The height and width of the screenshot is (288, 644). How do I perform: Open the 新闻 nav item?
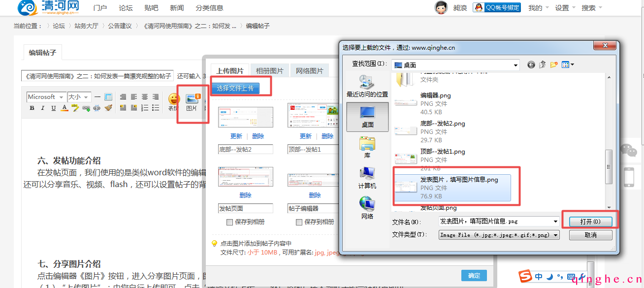[x=177, y=8]
